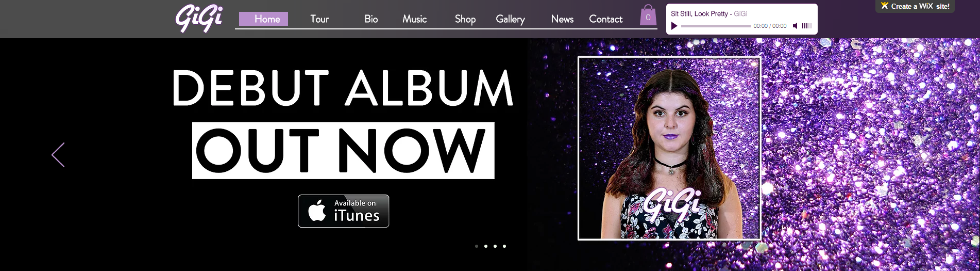The height and width of the screenshot is (271, 980).
Task: Click the GiGi logo in header
Action: pyautogui.click(x=199, y=19)
